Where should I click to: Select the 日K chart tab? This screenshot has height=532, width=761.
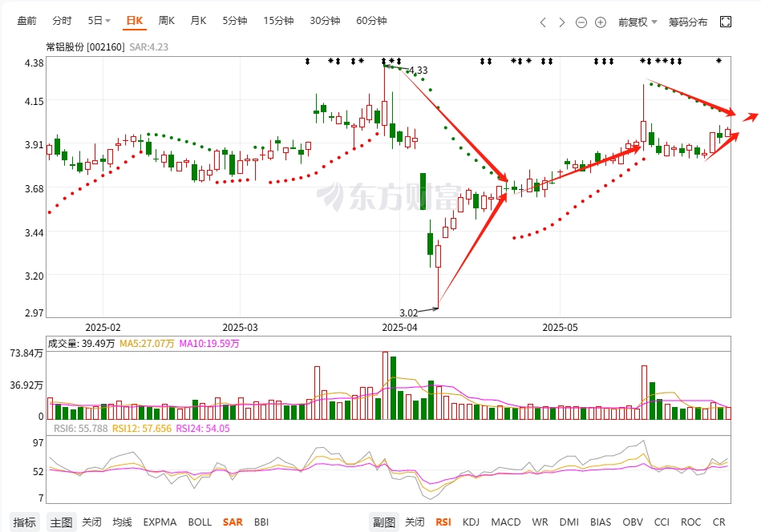pyautogui.click(x=135, y=20)
